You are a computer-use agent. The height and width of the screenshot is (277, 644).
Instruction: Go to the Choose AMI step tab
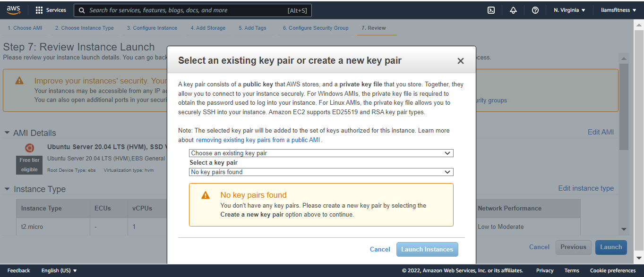click(x=25, y=28)
